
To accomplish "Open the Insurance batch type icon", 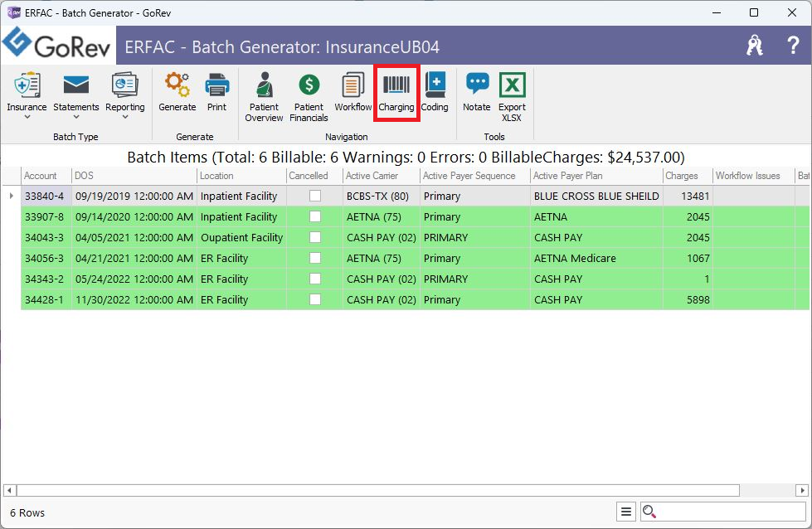I will click(27, 85).
